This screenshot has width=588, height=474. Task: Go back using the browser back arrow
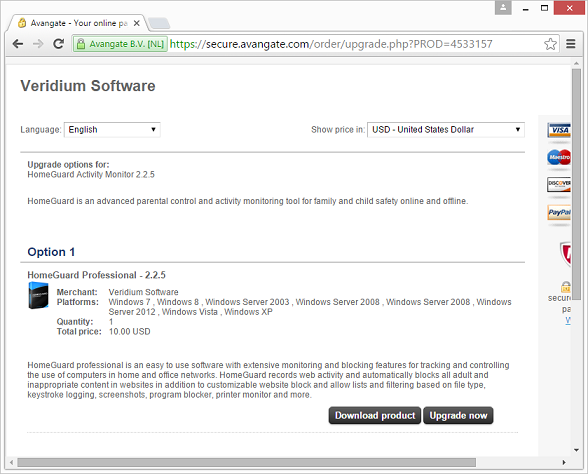pos(18,44)
